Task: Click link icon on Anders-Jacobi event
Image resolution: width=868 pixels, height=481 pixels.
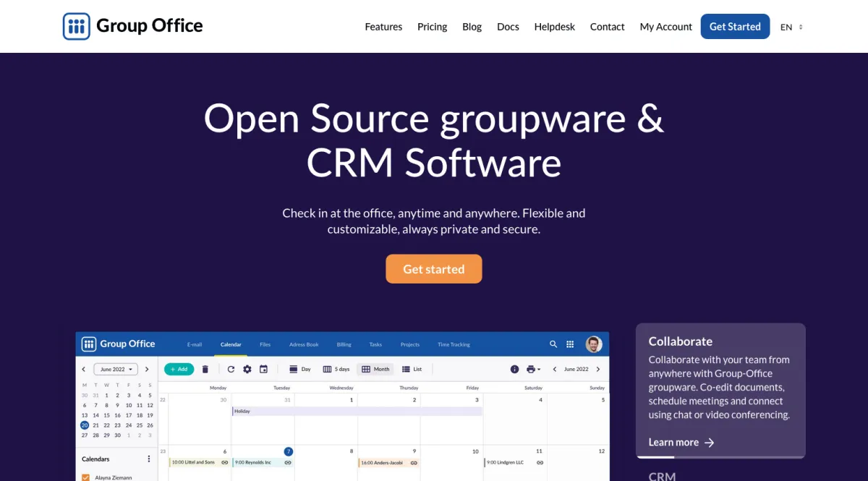Action: click(x=414, y=462)
